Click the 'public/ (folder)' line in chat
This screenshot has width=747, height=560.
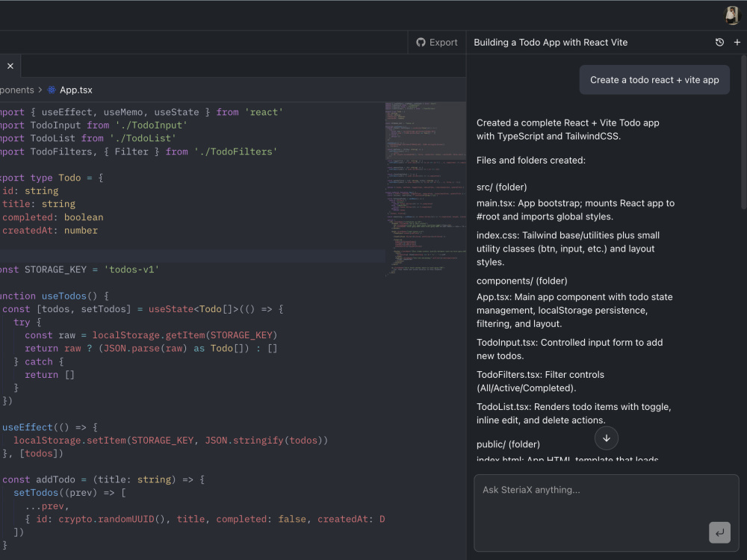[508, 444]
